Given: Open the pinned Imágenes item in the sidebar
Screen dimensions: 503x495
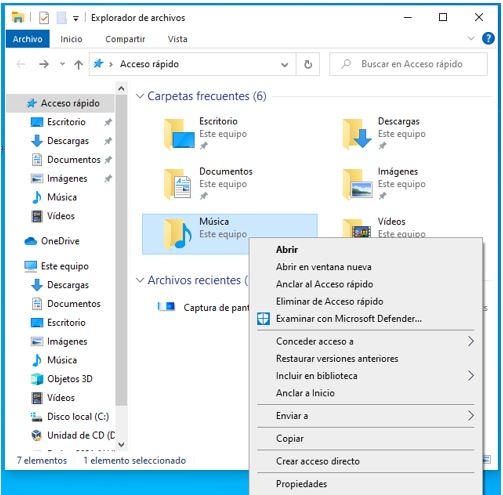Looking at the screenshot, I should coord(67,179).
